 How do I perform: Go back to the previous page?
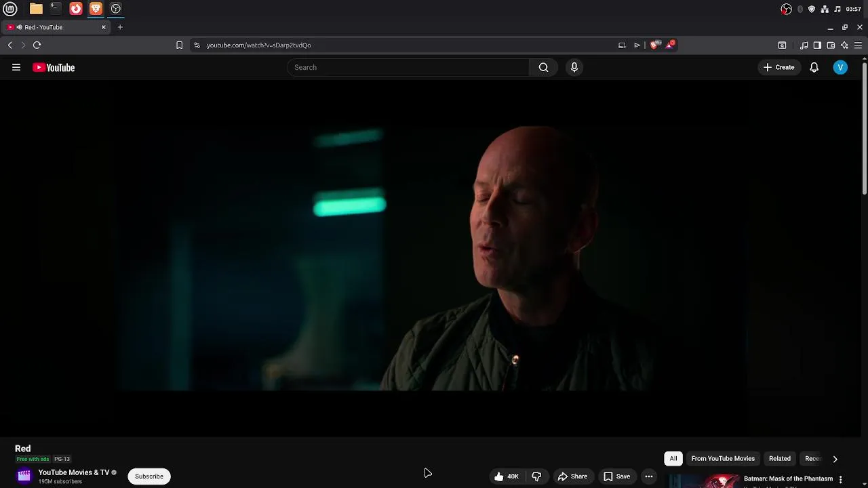coord(10,45)
